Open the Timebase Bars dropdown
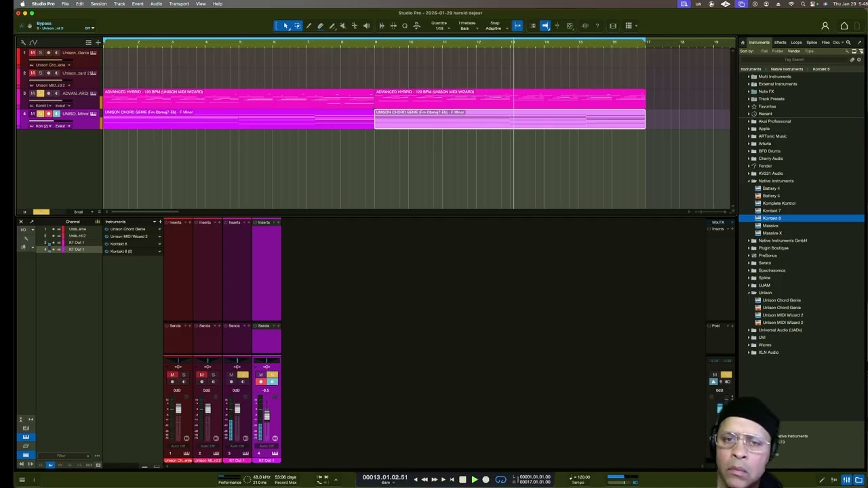The height and width of the screenshot is (488, 868). click(x=467, y=26)
